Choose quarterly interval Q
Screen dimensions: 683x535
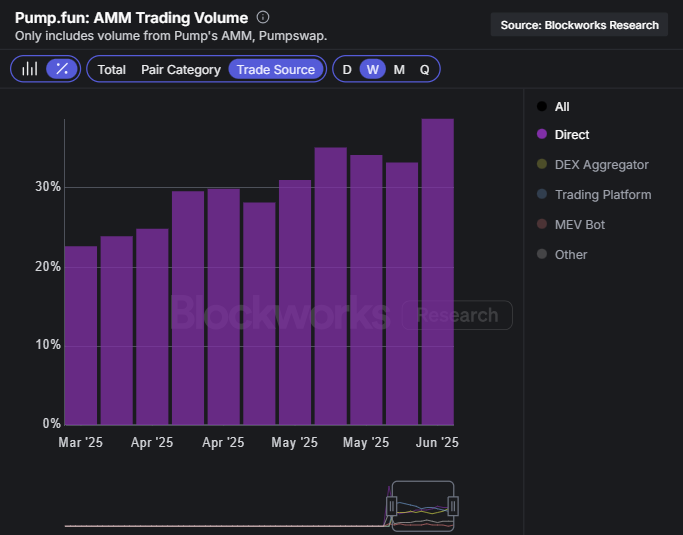click(424, 70)
